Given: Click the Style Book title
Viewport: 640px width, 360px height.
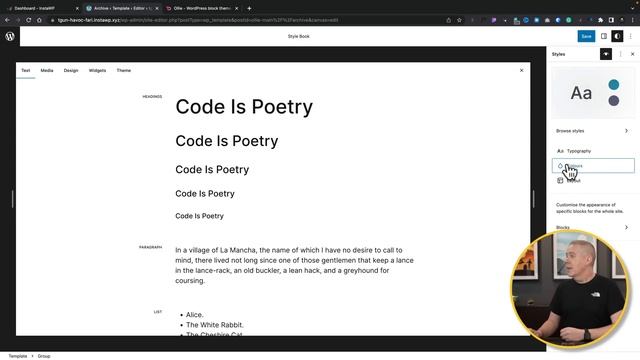Looking at the screenshot, I should pos(298,36).
